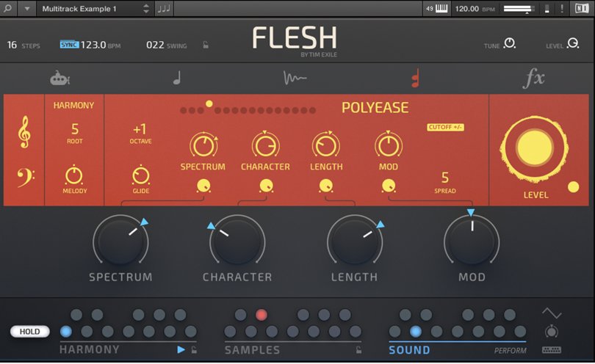
Task: Click the computer keyboard icon bottom right
Action: click(552, 349)
